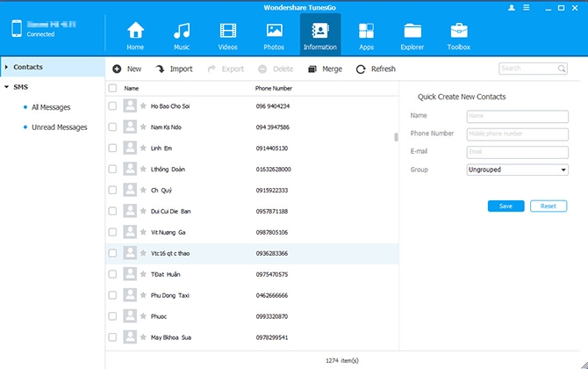Open the Toolbox briefcase icon
The width and height of the screenshot is (588, 369).
(459, 31)
